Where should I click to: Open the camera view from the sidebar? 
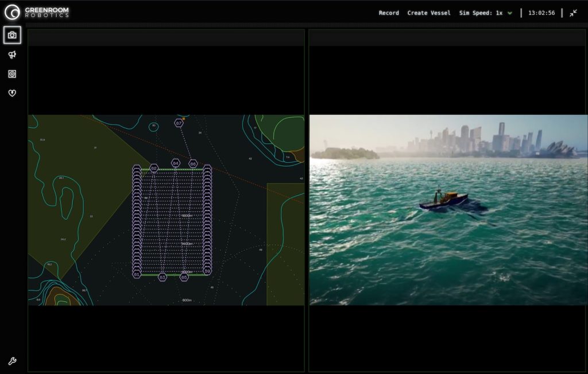pyautogui.click(x=12, y=35)
